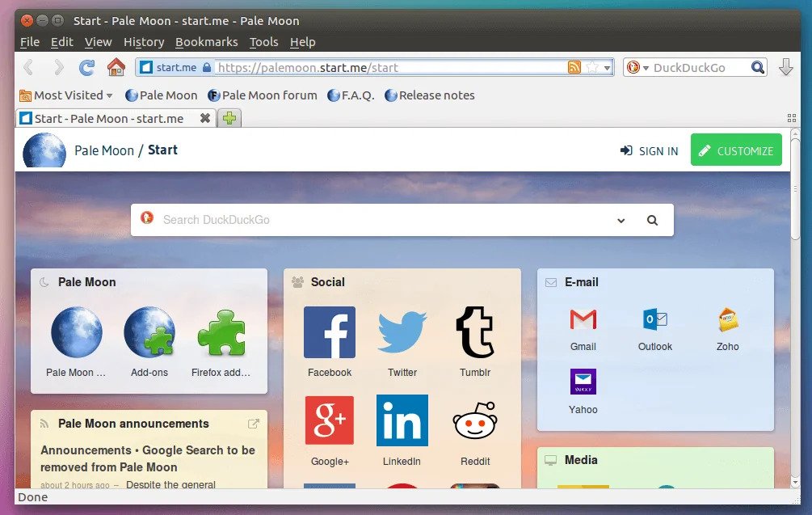Click the RSS feed icon in address bar
Viewport: 812px width, 515px height.
point(574,68)
